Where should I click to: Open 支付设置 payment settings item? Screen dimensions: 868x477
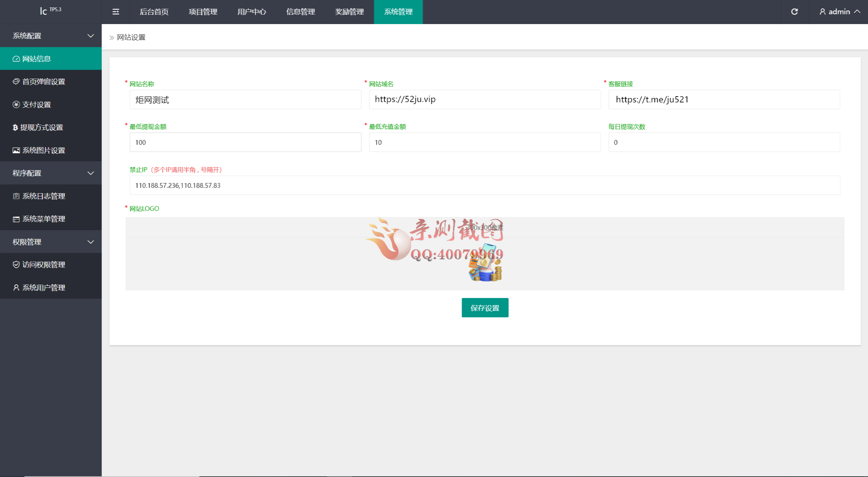coord(36,105)
